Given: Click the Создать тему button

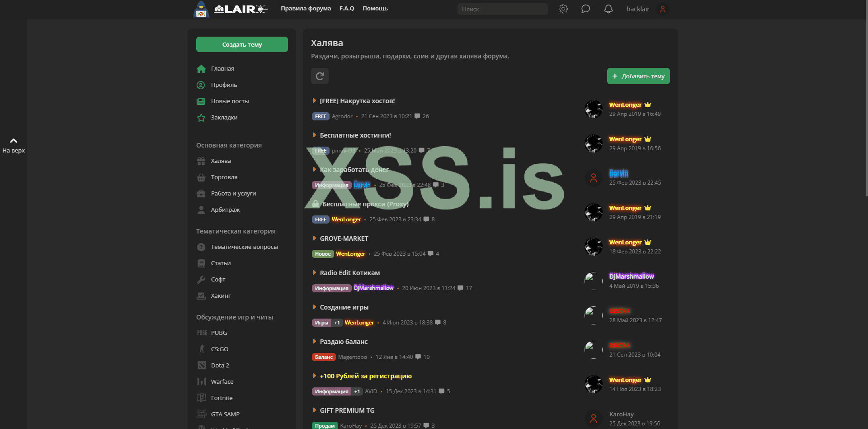Looking at the screenshot, I should click(x=242, y=44).
